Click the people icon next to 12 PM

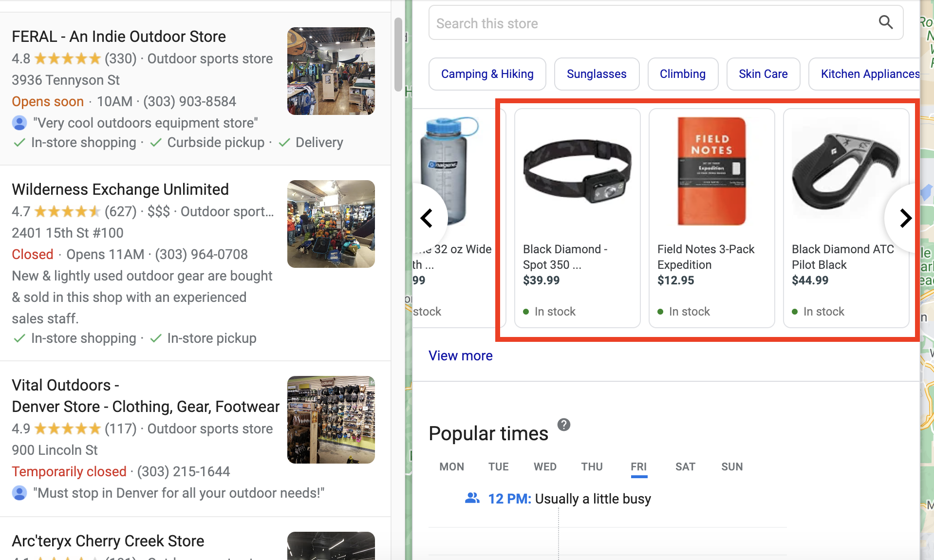click(471, 498)
